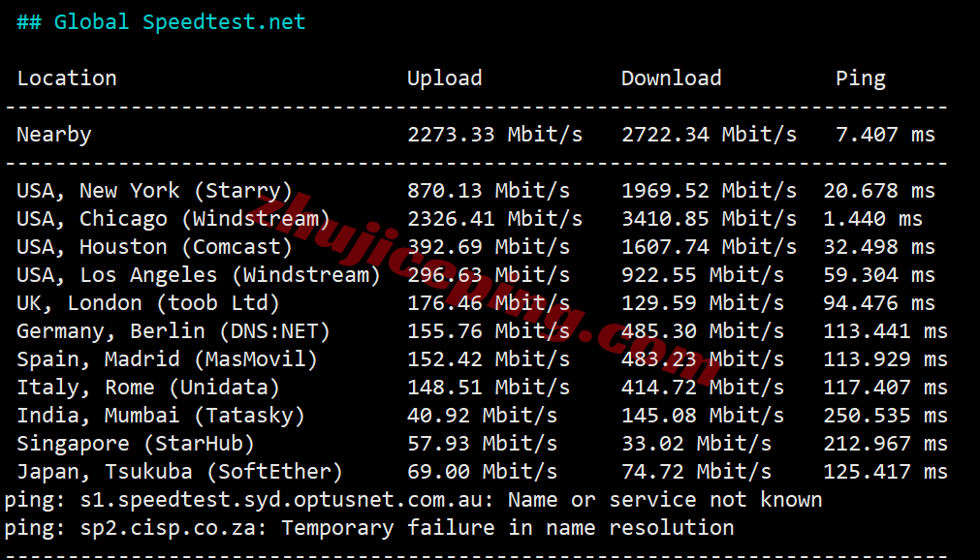Select 'Japan, Tsukuba (SoftEther)' row label
The height and width of the screenshot is (560, 980).
coord(180,472)
